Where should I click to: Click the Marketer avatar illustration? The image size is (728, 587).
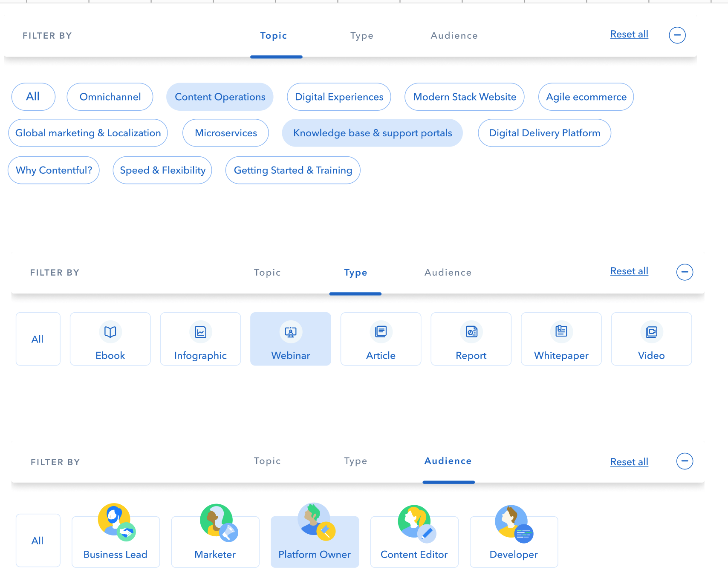pyautogui.click(x=219, y=523)
